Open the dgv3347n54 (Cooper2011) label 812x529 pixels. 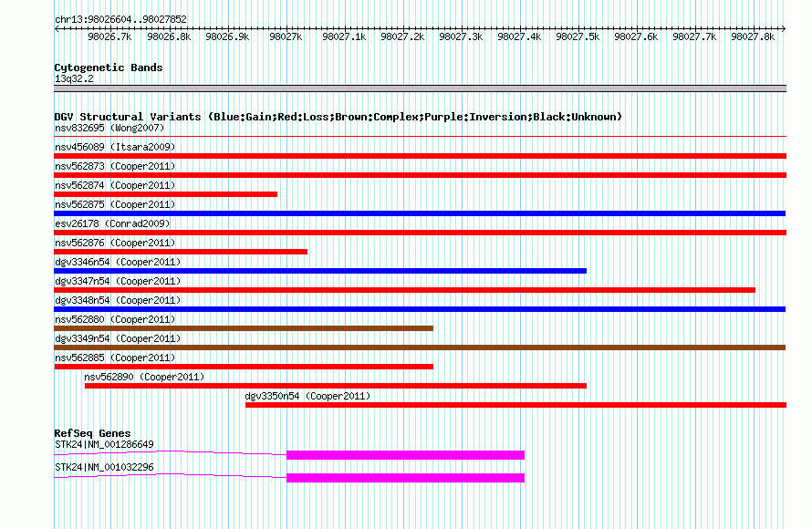click(x=118, y=281)
